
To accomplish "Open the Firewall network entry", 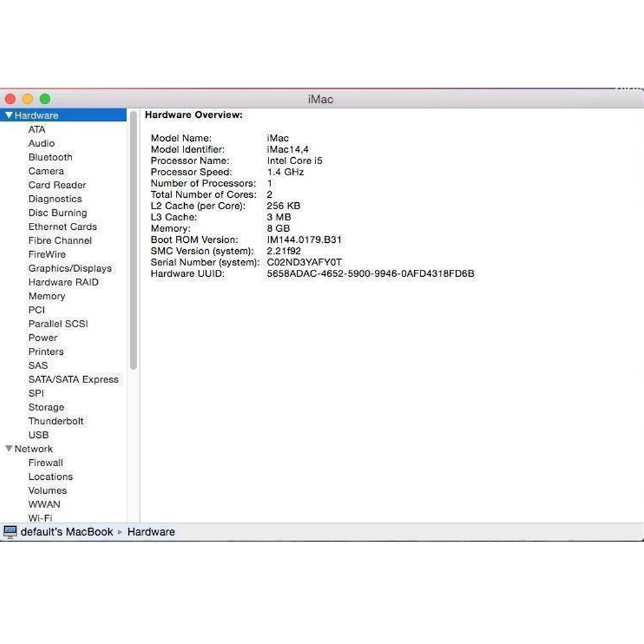I will pos(46,463).
